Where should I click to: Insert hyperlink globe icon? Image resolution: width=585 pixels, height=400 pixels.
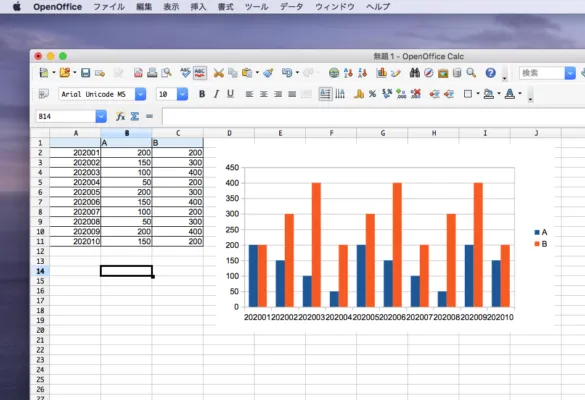[x=334, y=73]
